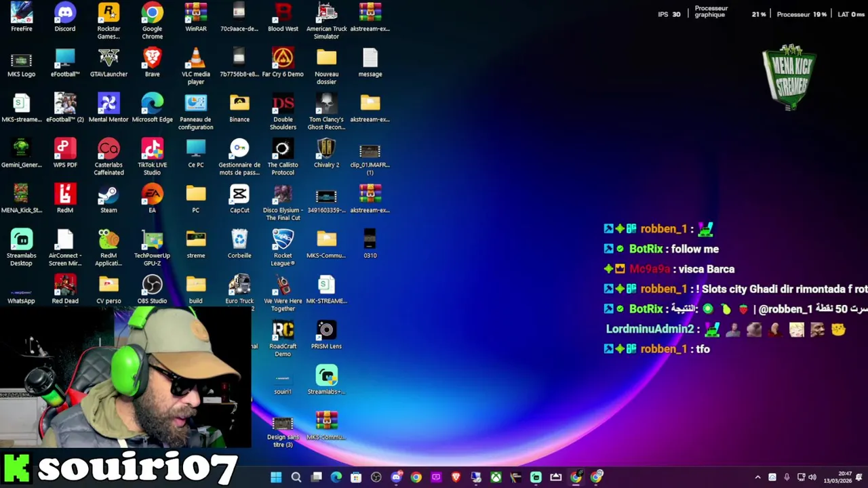The width and height of the screenshot is (868, 488).
Task: Open the Nouveau dossier folder
Action: [326, 66]
